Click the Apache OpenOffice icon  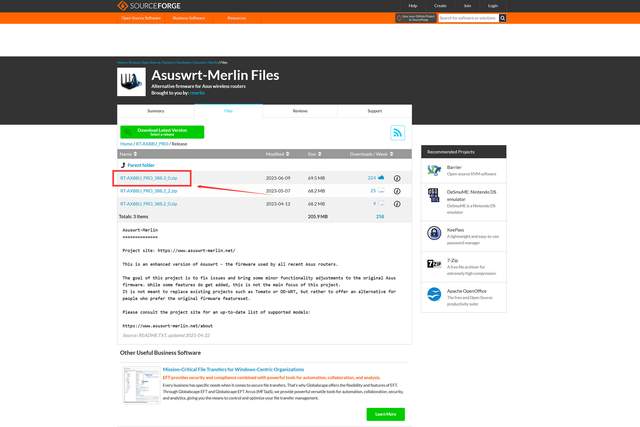tap(434, 294)
